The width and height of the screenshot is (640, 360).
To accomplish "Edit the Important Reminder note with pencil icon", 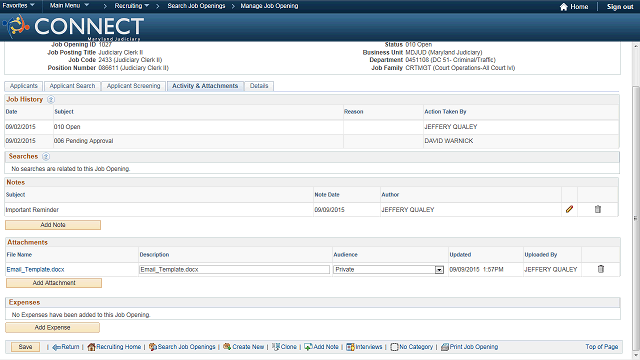I will pyautogui.click(x=569, y=209).
